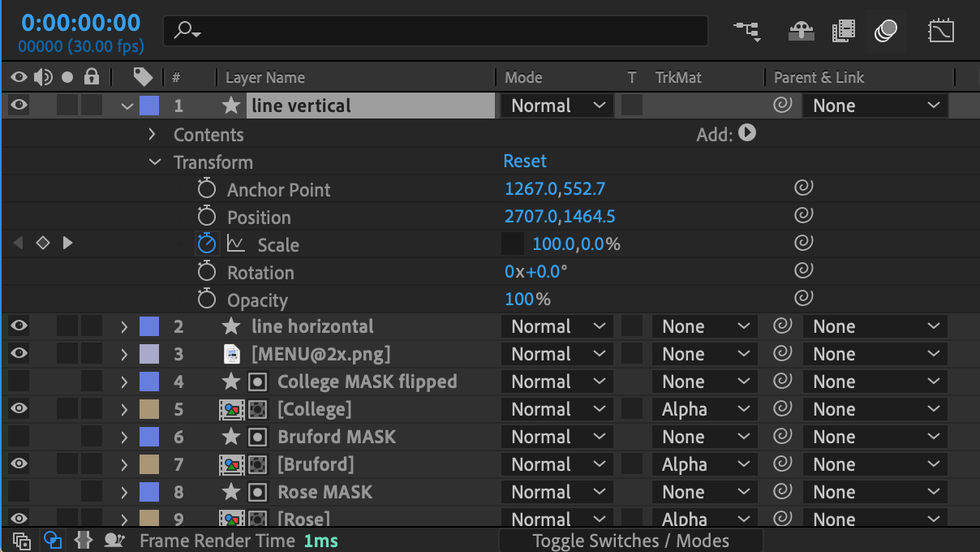The height and width of the screenshot is (552, 980).
Task: Hide the Bruford layer
Action: coord(19,464)
